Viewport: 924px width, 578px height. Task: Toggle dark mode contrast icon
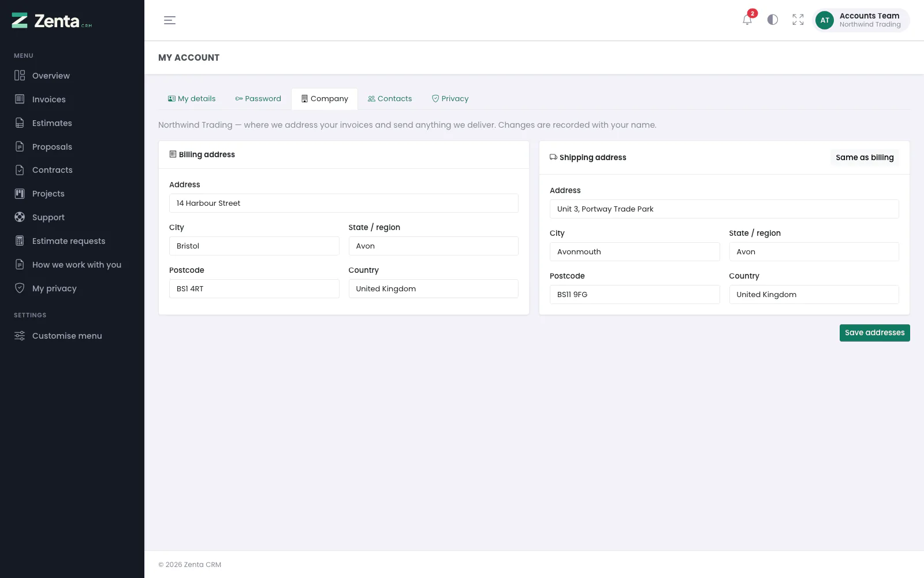point(773,20)
